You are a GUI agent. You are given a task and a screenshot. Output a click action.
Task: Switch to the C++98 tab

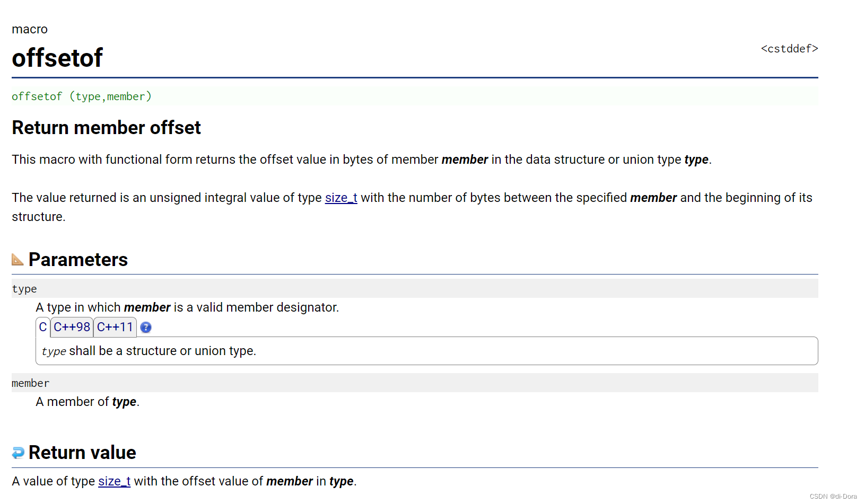[x=72, y=327]
